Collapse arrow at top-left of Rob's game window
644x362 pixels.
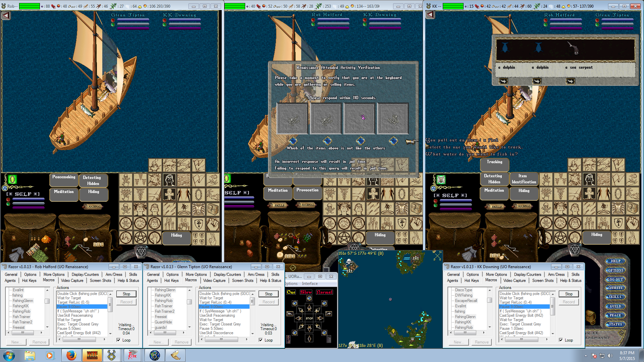pyautogui.click(x=6, y=15)
